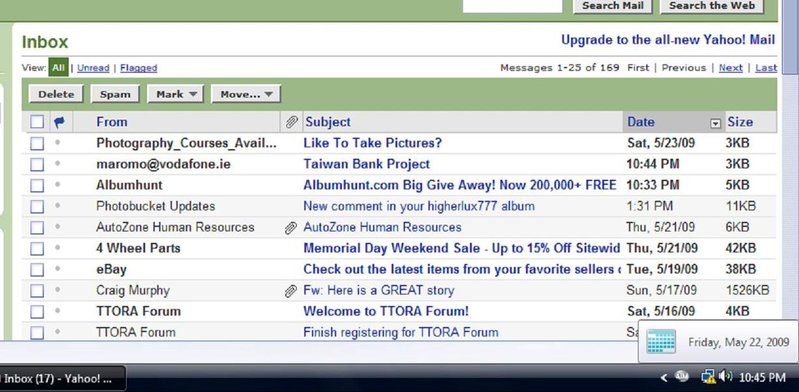
Task: Switch view to Flagged messages
Action: click(x=139, y=68)
